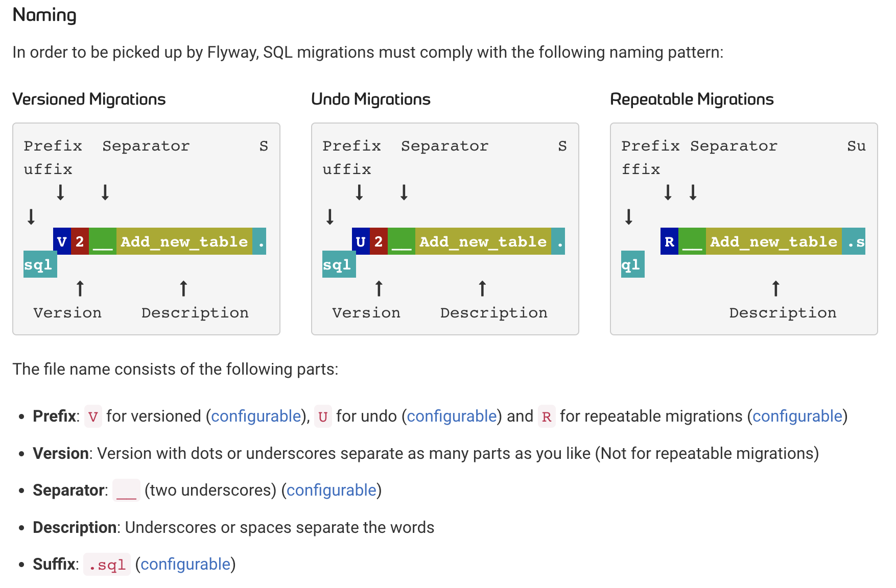Screen dimensions: 896x588
Task: Click the inline code '.sql' in Suffix bullet
Action: [107, 565]
